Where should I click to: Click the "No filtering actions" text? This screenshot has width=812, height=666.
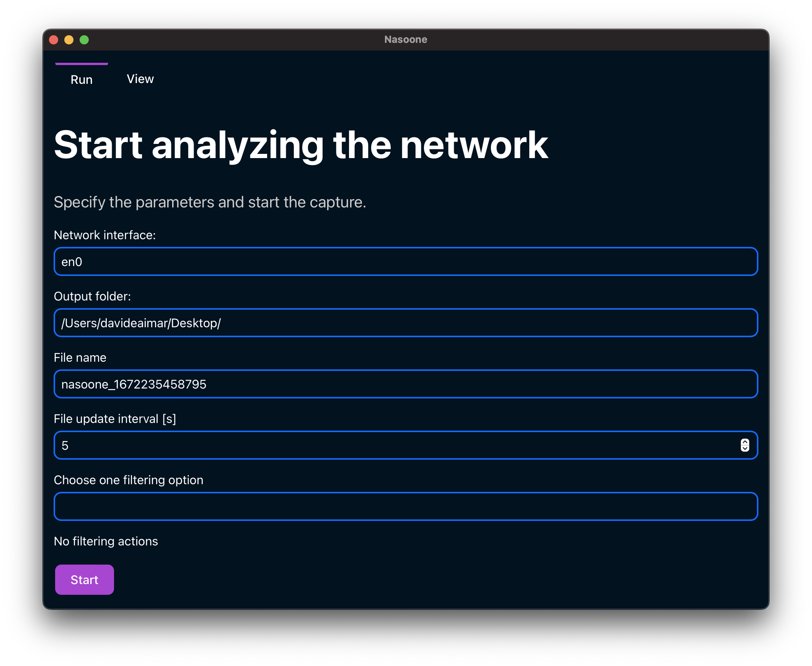pos(106,541)
